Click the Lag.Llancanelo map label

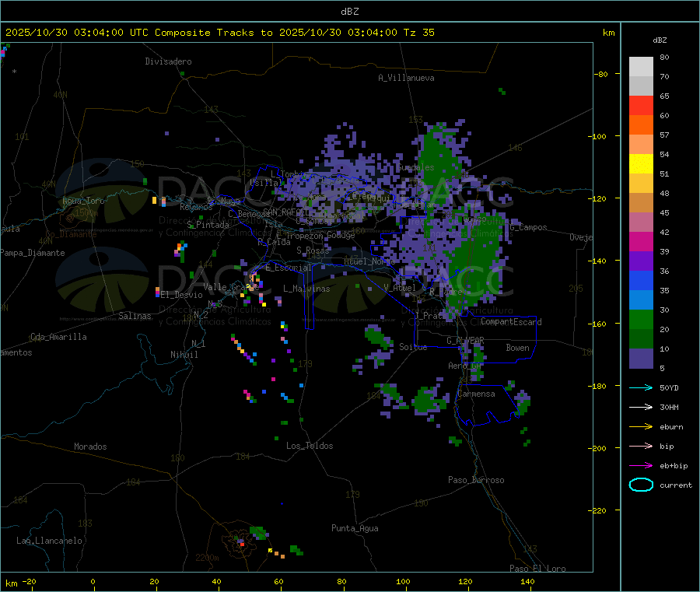click(x=49, y=541)
